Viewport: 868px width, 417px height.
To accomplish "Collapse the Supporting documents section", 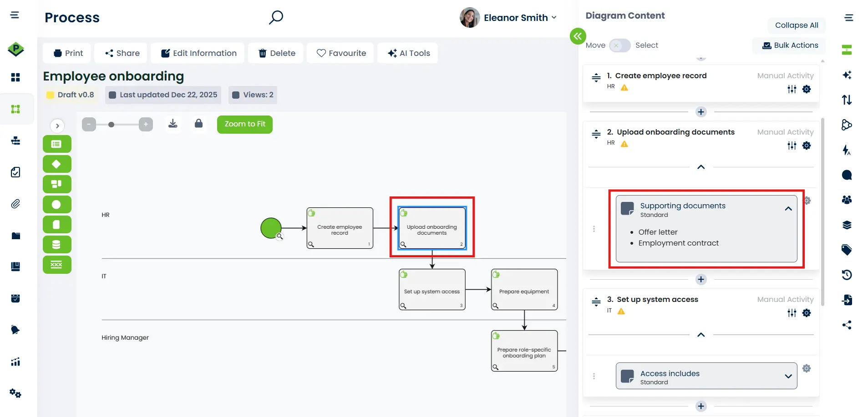I will click(788, 208).
